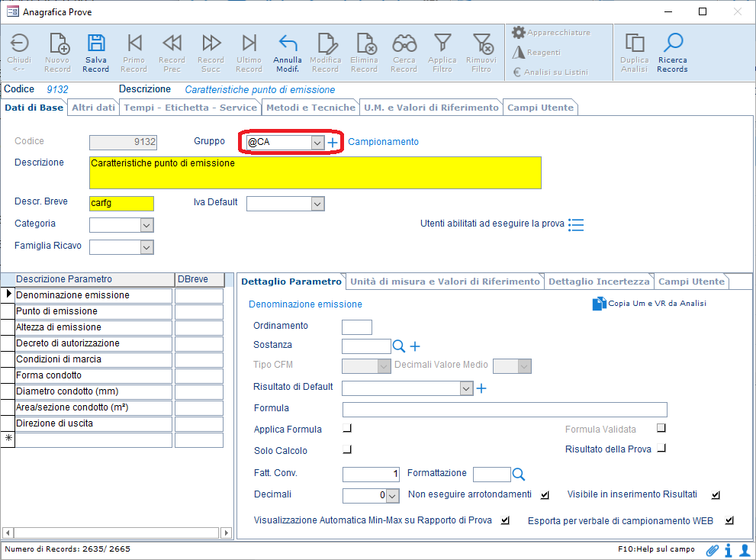Click left arrow of parameter list scrollbar
This screenshot has width=756, height=560.
coord(8,533)
